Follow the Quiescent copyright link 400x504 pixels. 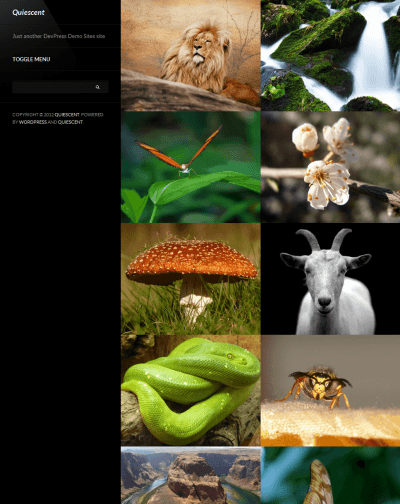click(67, 115)
